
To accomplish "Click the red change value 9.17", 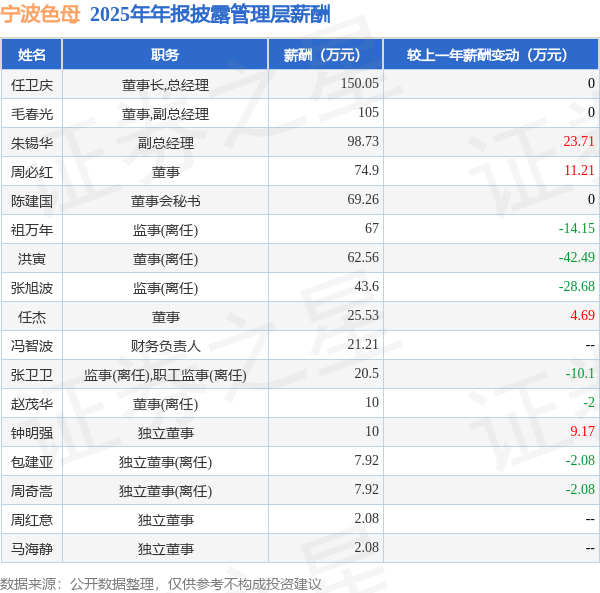I will tap(582, 432).
